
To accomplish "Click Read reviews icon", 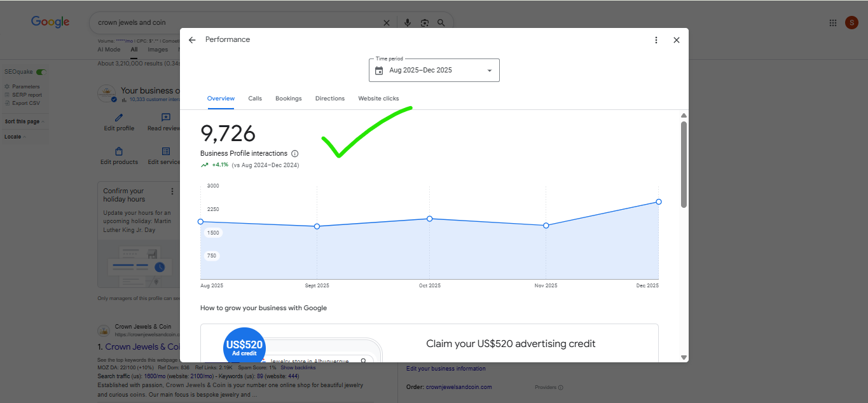I will 166,118.
